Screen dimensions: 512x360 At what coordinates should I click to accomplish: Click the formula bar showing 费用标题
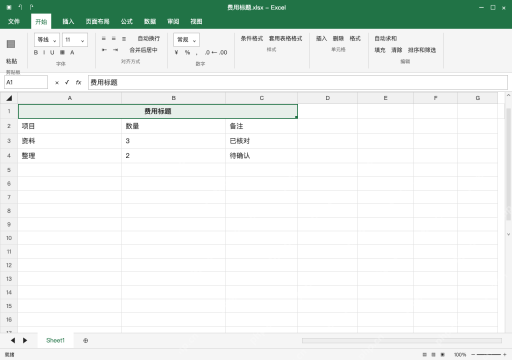298,82
